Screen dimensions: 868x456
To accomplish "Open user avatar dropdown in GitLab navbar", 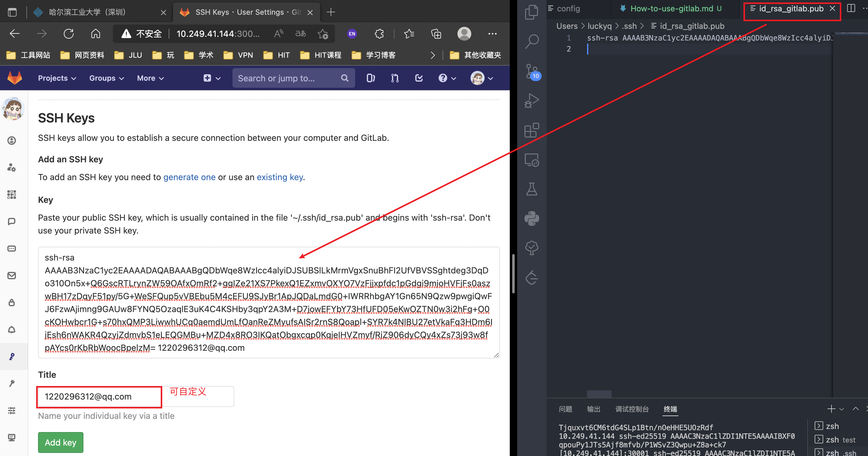I will point(482,78).
